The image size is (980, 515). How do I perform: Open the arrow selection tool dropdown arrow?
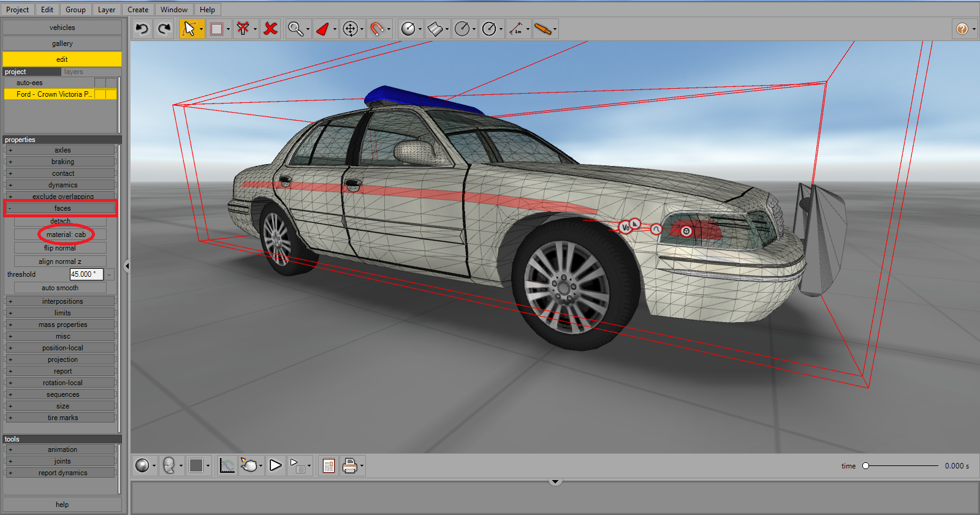point(201,29)
